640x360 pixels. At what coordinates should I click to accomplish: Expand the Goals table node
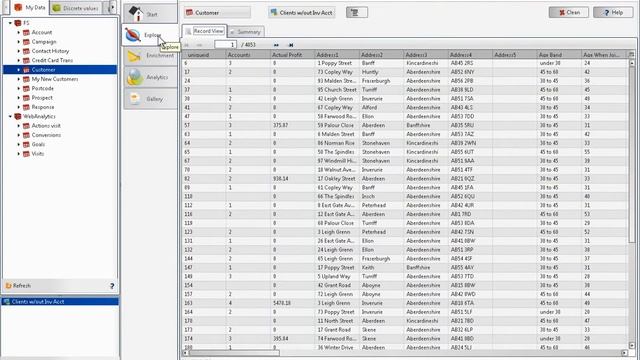pos(18,144)
